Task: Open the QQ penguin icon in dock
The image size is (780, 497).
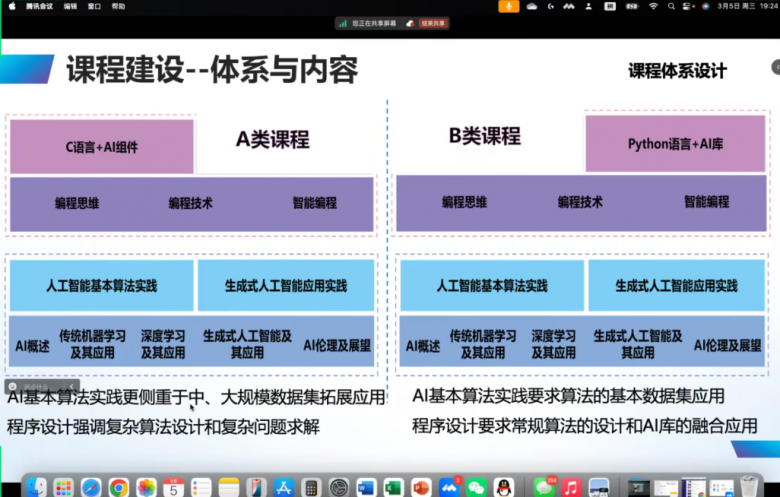Action: pos(504,487)
